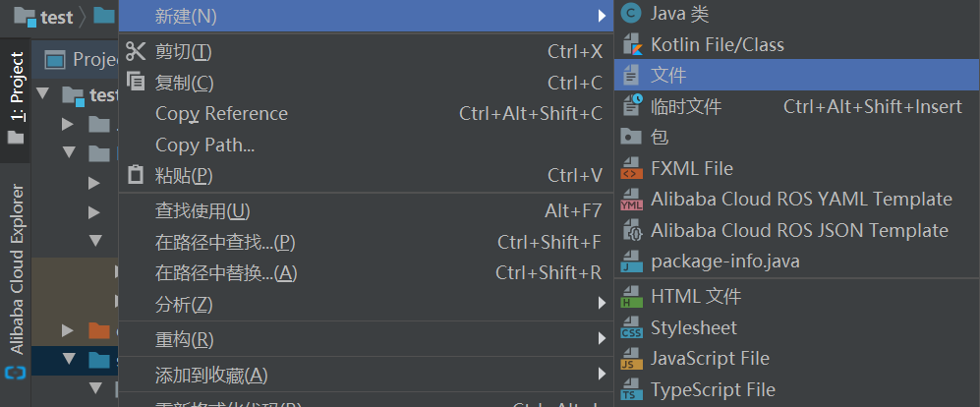Image resolution: width=980 pixels, height=407 pixels.
Task: Select 查找使用(U) menu entry
Action: [x=367, y=211]
